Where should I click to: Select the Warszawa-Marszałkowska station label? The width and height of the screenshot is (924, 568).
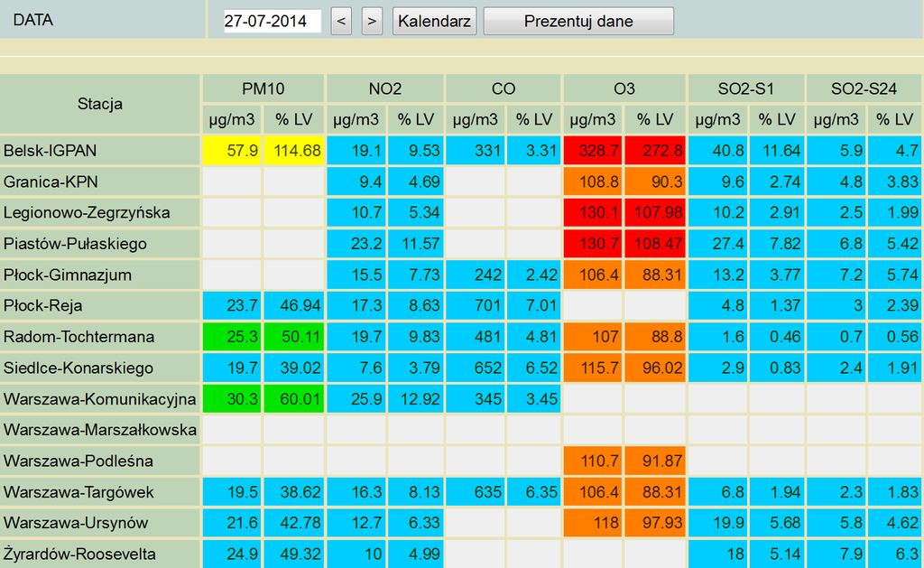[100, 430]
